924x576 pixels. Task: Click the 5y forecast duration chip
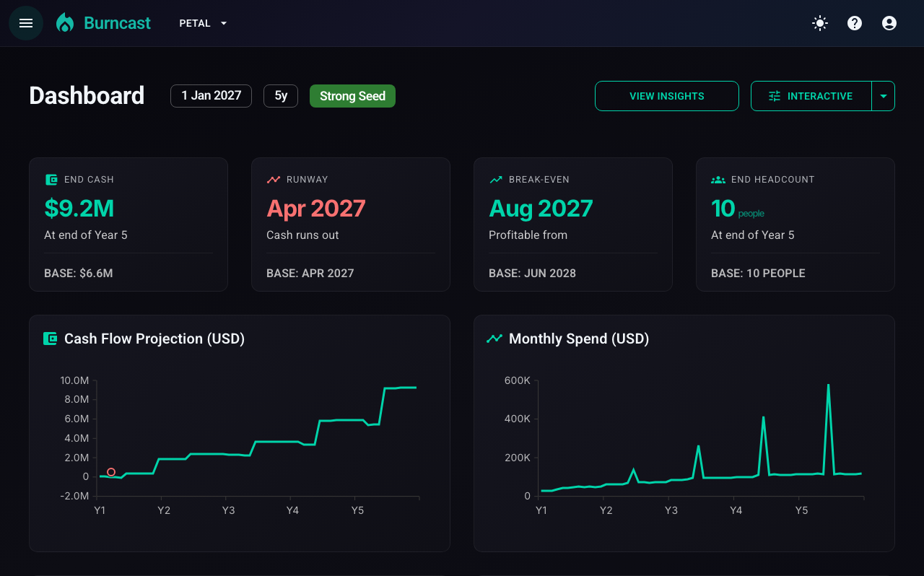click(281, 96)
